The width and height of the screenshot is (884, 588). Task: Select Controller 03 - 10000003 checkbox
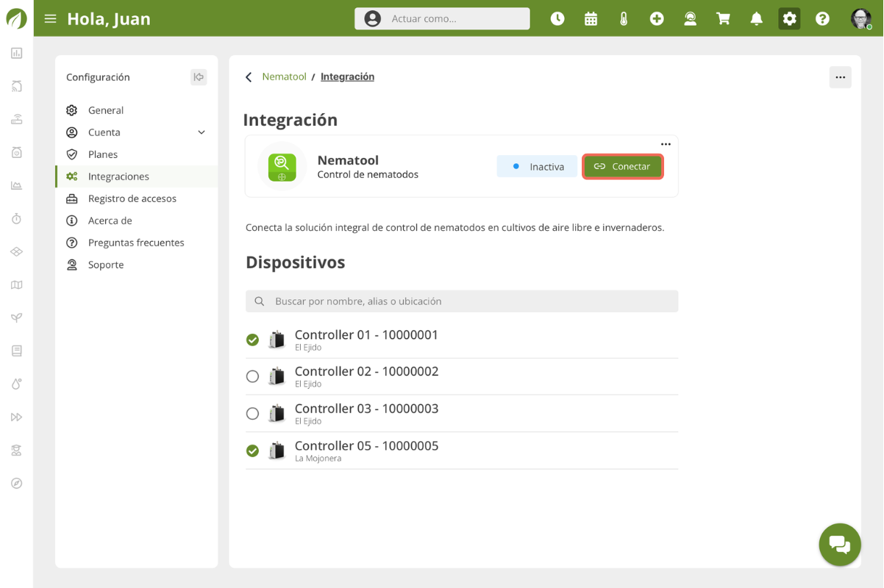coord(252,413)
